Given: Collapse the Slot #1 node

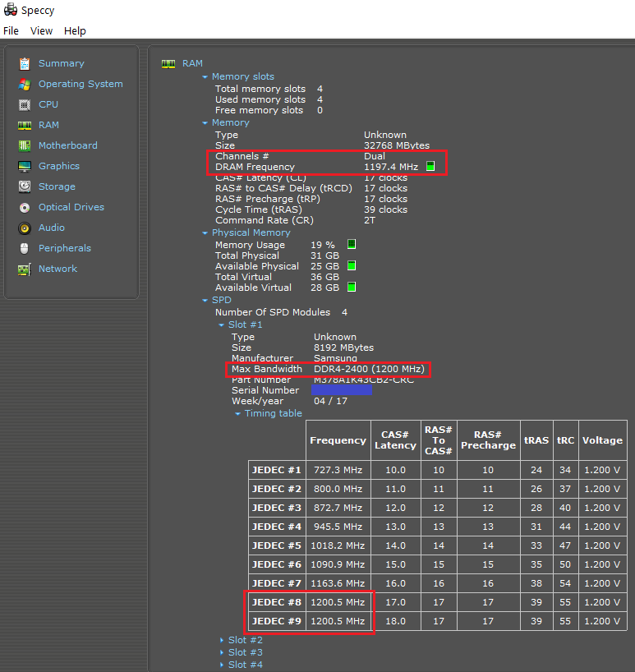Looking at the screenshot, I should pos(222,325).
